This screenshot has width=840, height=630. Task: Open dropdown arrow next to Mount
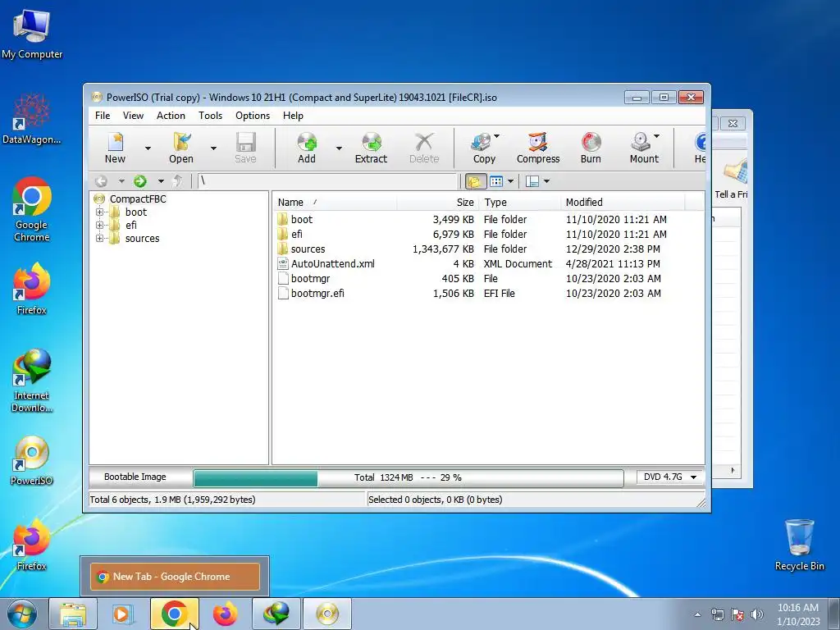pyautogui.click(x=656, y=136)
